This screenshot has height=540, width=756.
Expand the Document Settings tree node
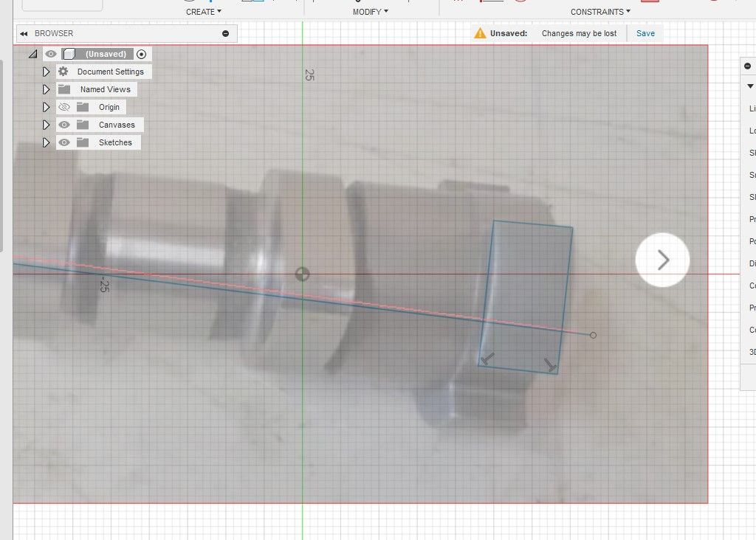pyautogui.click(x=46, y=72)
